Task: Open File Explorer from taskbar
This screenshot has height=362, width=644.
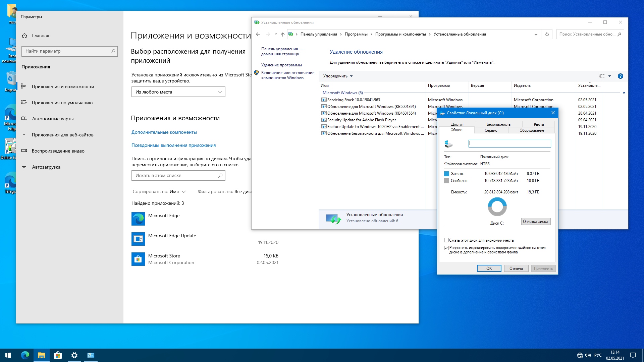Action: [42, 355]
